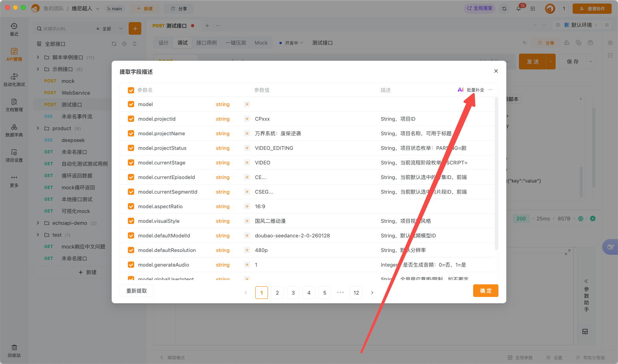The height and width of the screenshot is (364, 618).
Task: Click the AI batch-complete icon
Action: pos(461,90)
